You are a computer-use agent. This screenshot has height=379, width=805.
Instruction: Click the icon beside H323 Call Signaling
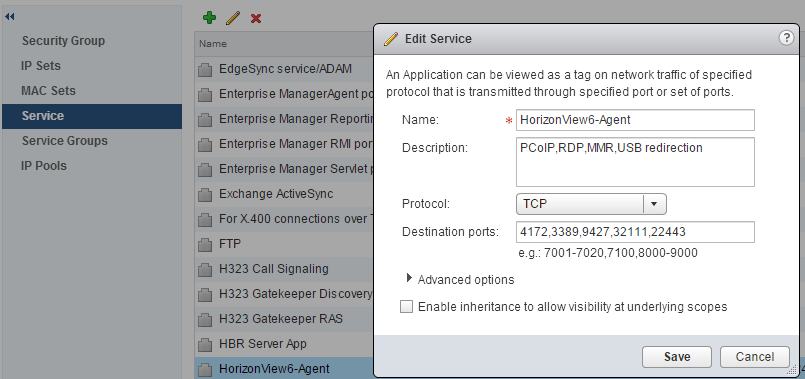coord(205,270)
